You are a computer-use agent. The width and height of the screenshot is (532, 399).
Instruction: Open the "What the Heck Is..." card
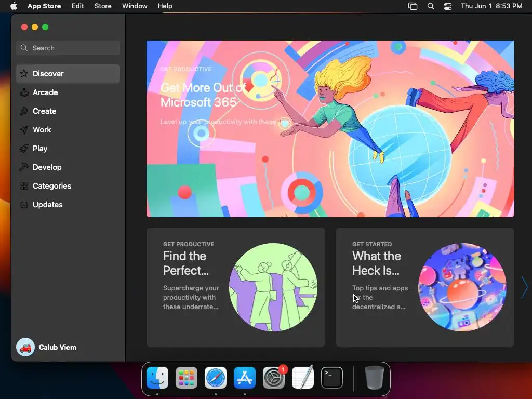click(425, 287)
